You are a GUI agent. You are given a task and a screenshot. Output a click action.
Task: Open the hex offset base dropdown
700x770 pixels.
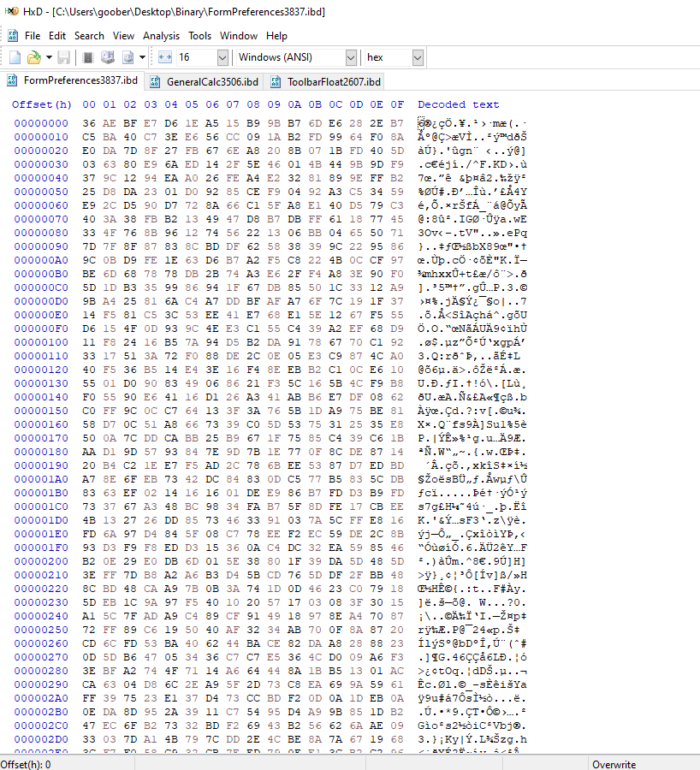click(x=418, y=57)
